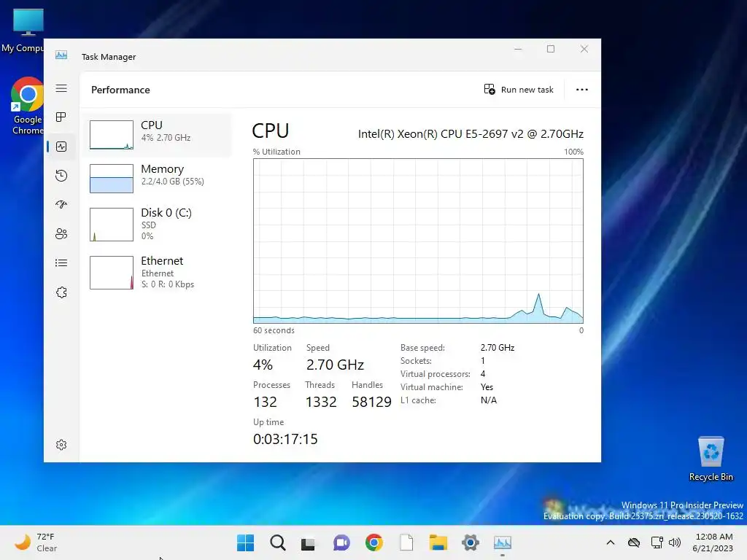This screenshot has height=560, width=747.
Task: Open the Windows Start menu
Action: click(245, 542)
